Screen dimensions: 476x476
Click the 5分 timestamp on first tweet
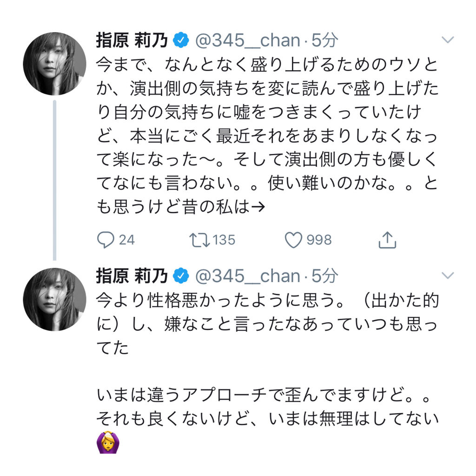(x=324, y=41)
